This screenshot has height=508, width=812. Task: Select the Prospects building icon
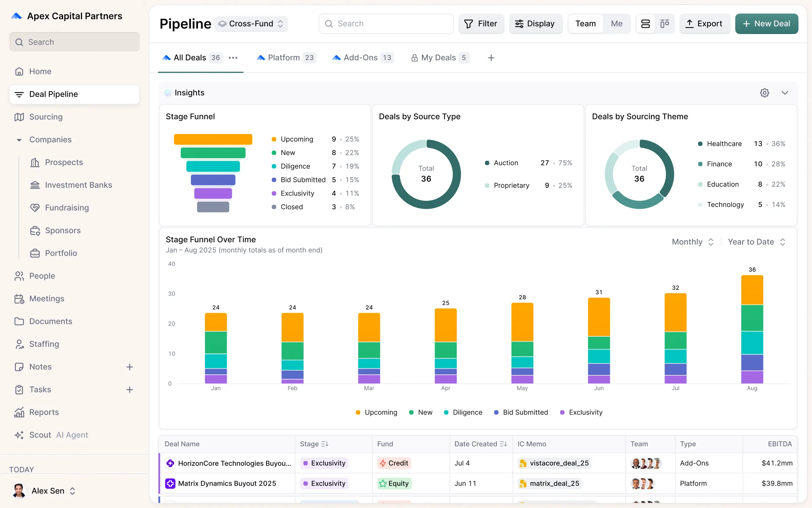35,162
